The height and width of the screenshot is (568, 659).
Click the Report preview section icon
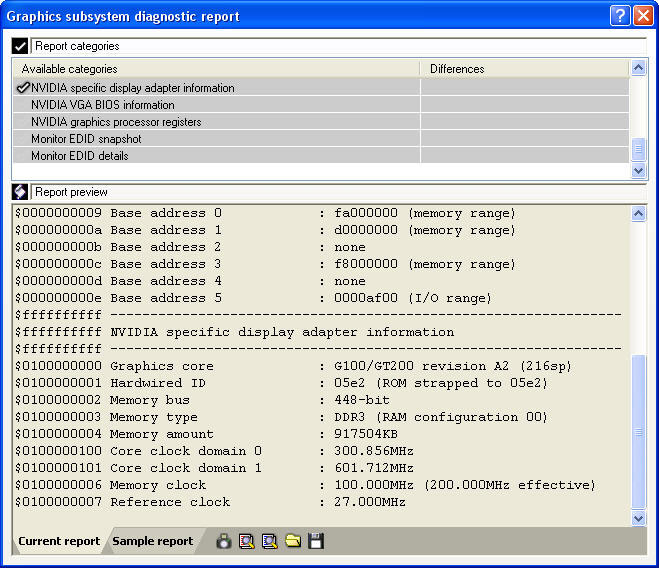[x=20, y=192]
